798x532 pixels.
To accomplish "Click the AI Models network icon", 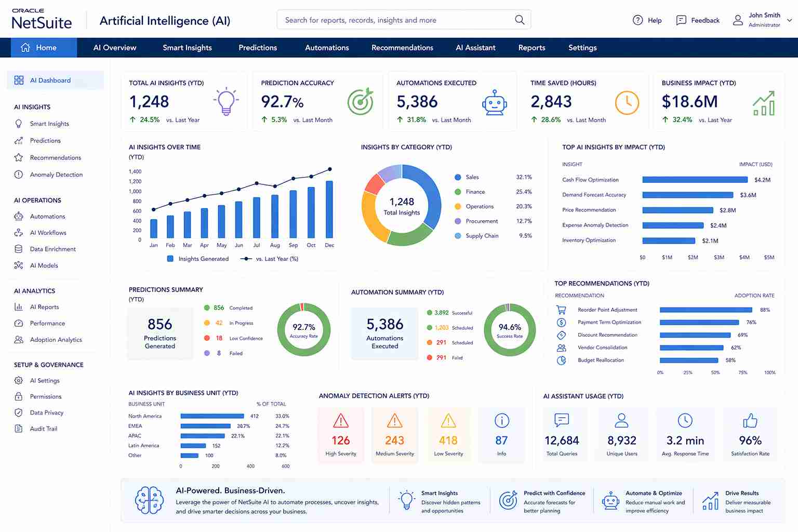I will 19,265.
